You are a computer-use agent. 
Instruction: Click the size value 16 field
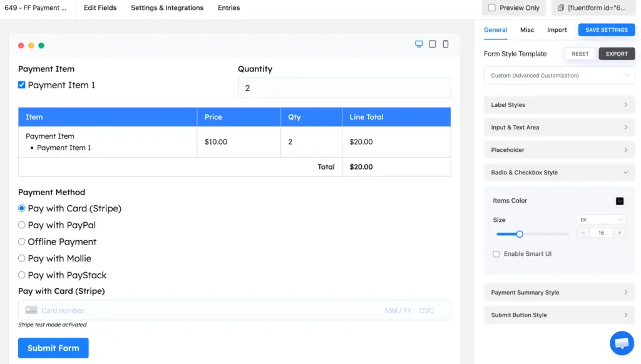click(x=601, y=233)
